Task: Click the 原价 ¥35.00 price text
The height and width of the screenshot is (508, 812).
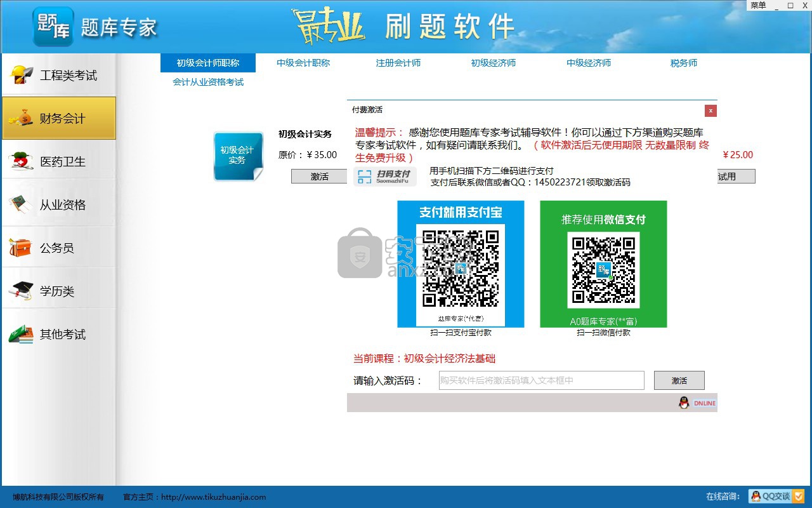Action: pos(308,154)
